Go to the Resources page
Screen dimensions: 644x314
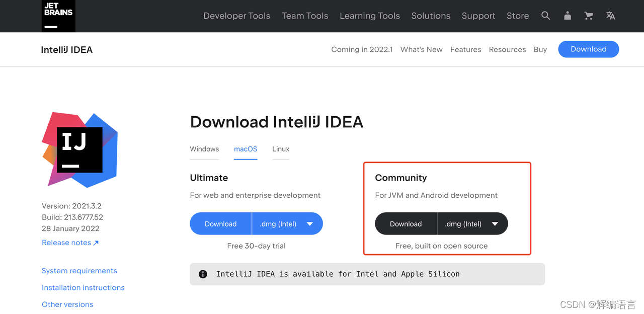click(507, 49)
